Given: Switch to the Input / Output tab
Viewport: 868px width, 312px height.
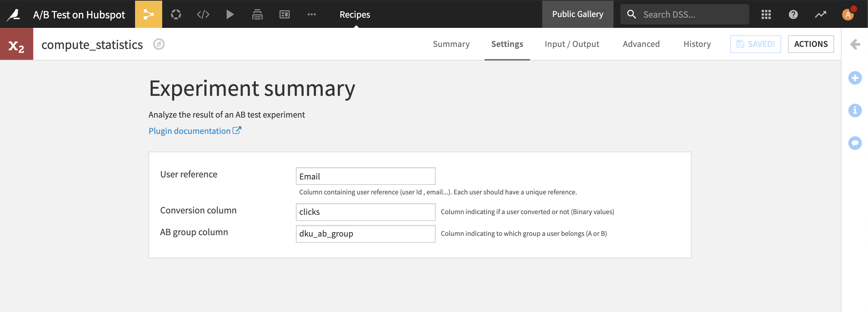Looking at the screenshot, I should (x=572, y=44).
